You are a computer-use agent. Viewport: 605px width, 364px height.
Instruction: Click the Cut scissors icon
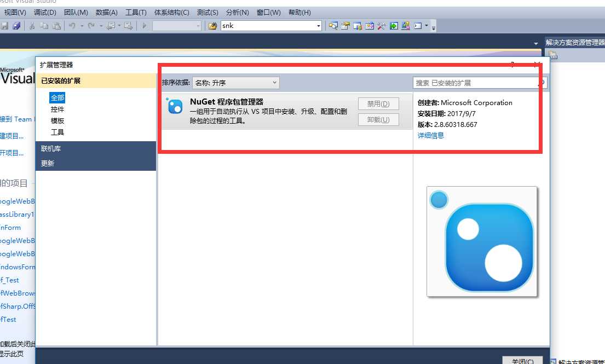(32, 26)
